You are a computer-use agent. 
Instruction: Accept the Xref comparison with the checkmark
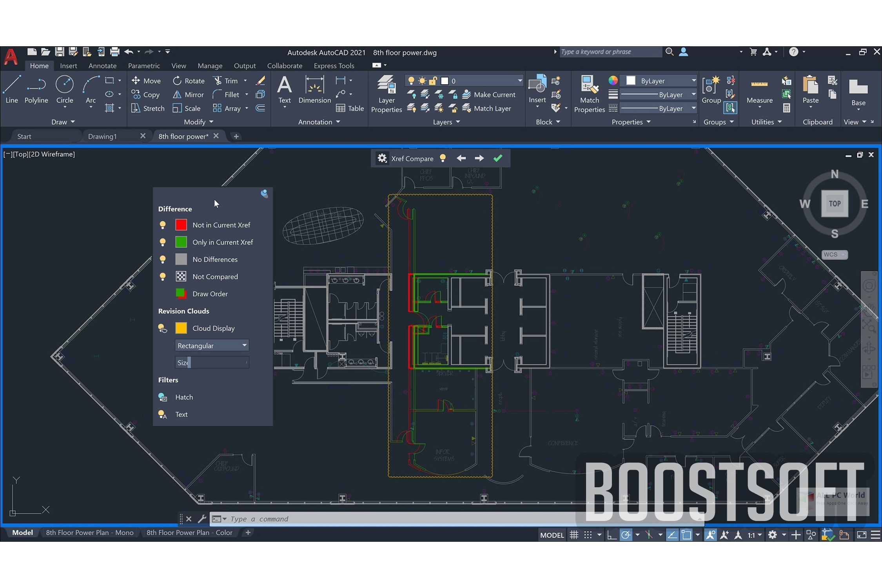click(497, 158)
